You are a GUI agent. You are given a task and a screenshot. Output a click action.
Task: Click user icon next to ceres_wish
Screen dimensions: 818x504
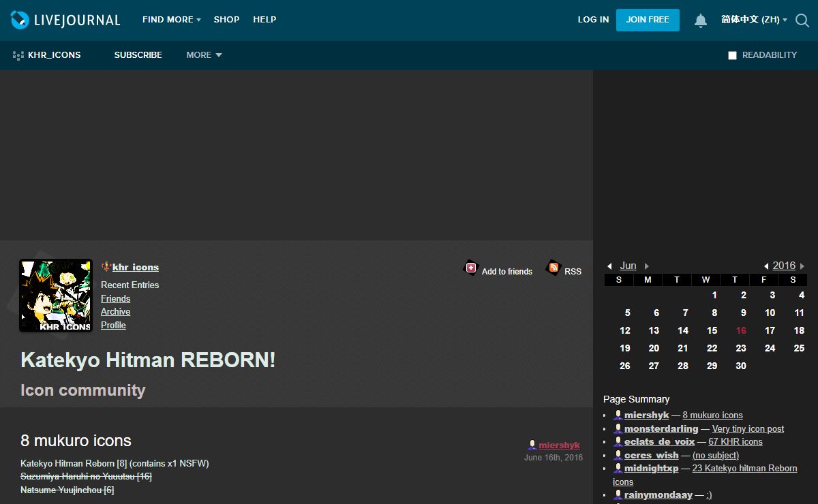(x=618, y=455)
